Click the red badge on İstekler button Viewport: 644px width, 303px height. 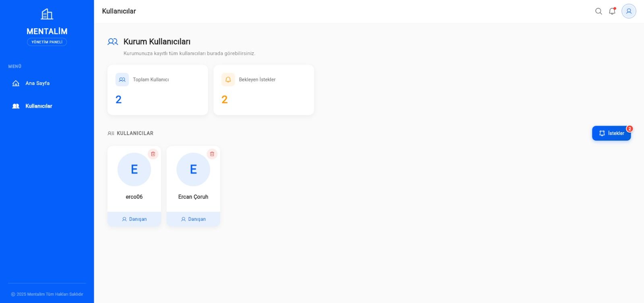pos(630,129)
